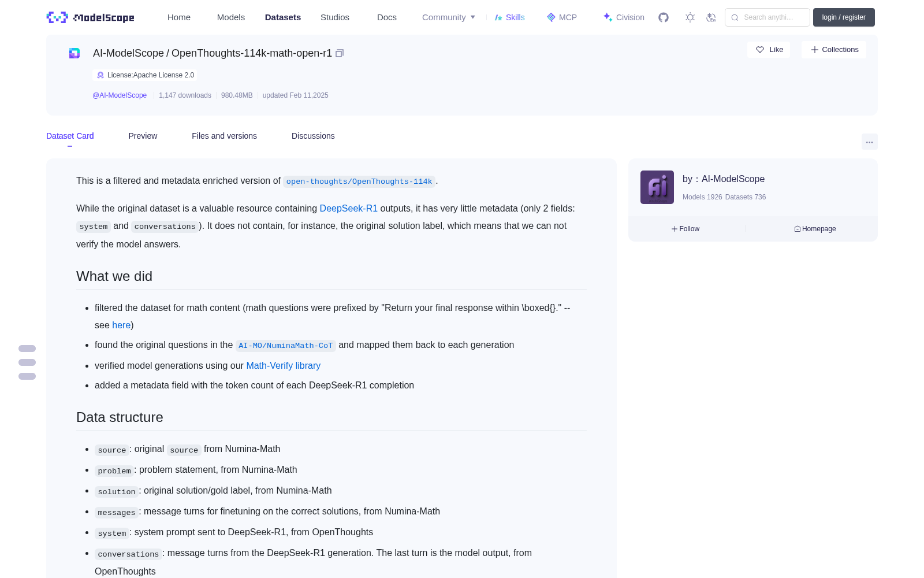Image resolution: width=924 pixels, height=578 pixels.
Task: Open the GitHub icon link
Action: (664, 17)
